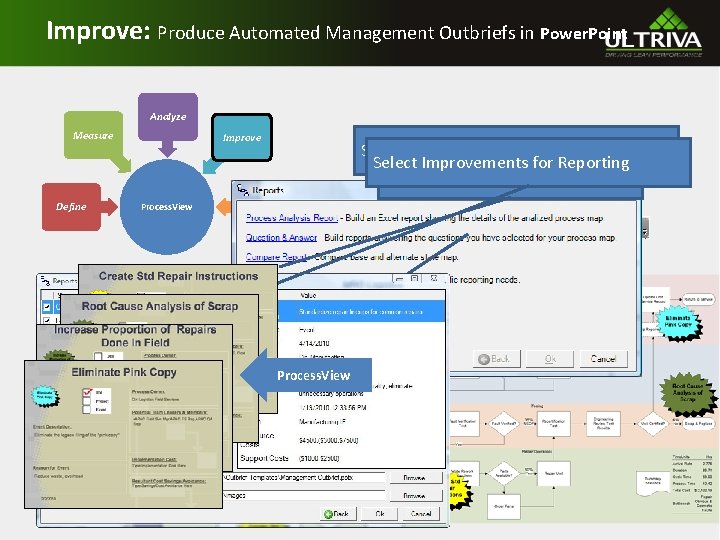720x540 pixels.
Task: Click Ok in the lower Reports window
Action: (379, 514)
